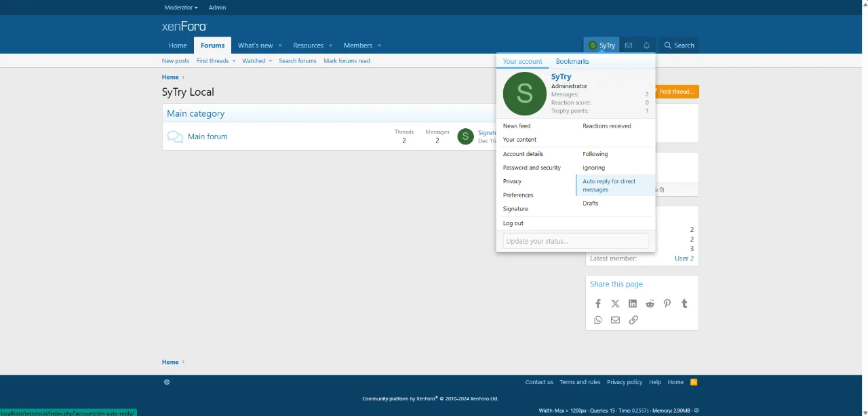This screenshot has height=416, width=868.
Task: Expand the What's new dropdown arrow
Action: (x=280, y=45)
